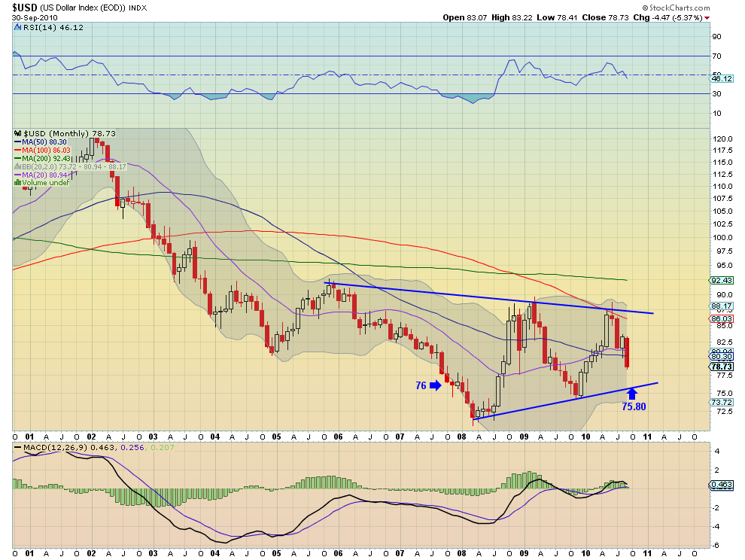Click the 92.43 tag on price axis
The image size is (745, 560).
tap(722, 281)
